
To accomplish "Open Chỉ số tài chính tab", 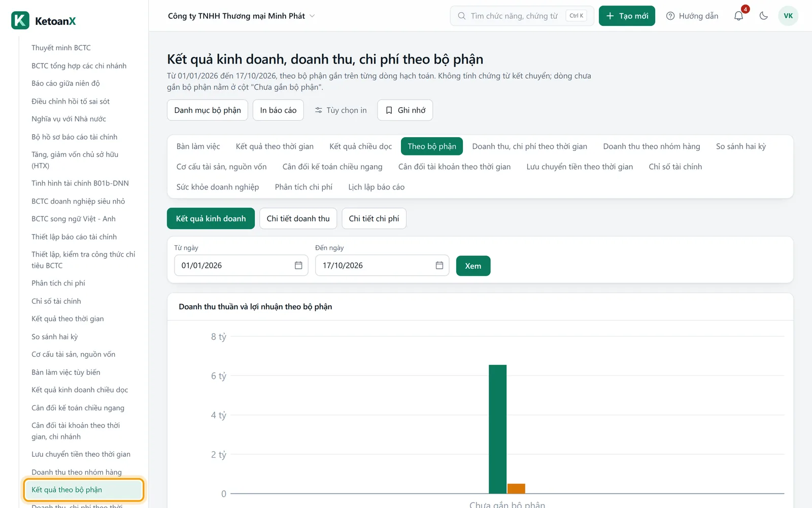I will point(675,167).
